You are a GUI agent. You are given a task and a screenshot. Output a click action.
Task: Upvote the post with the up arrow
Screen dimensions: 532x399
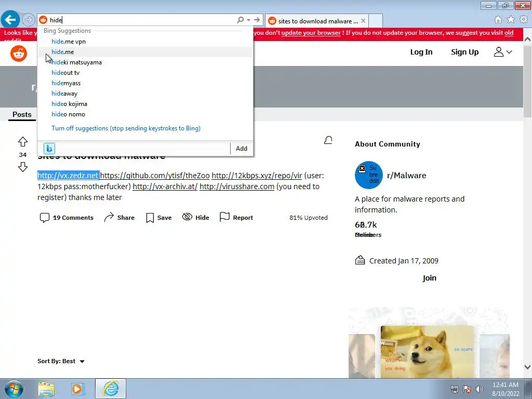coord(23,141)
